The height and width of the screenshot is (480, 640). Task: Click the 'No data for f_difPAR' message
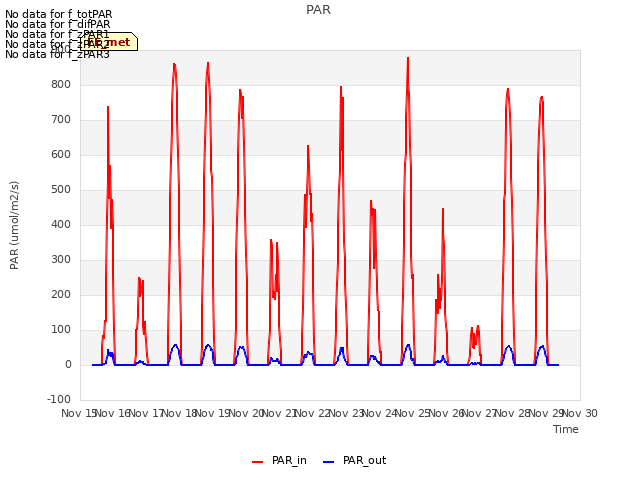click(58, 24)
